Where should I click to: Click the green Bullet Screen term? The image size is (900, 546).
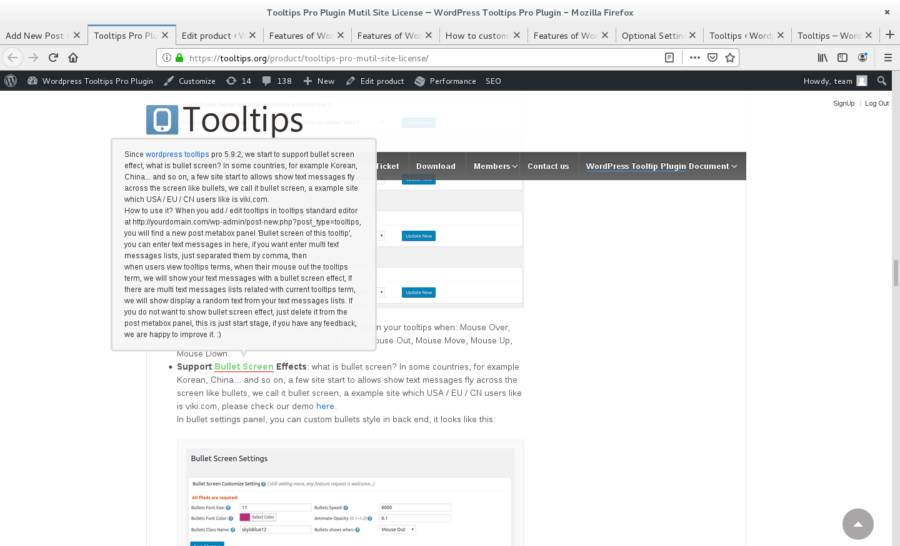[244, 366]
